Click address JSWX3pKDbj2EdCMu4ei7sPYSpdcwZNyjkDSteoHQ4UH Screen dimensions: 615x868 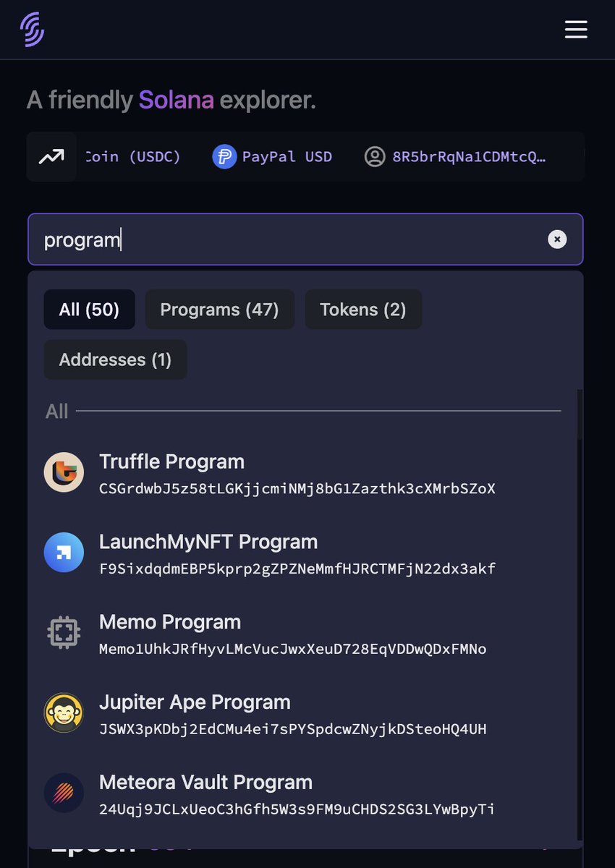click(x=292, y=729)
